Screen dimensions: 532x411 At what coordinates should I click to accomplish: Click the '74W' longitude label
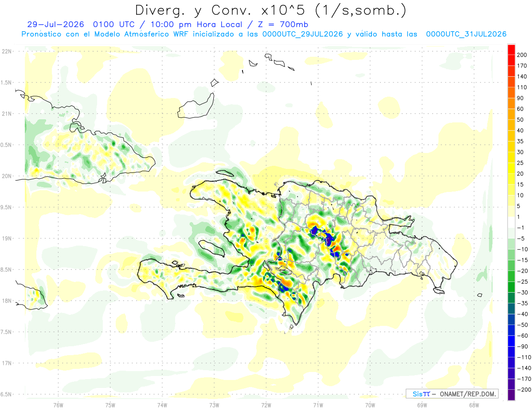coord(162,405)
